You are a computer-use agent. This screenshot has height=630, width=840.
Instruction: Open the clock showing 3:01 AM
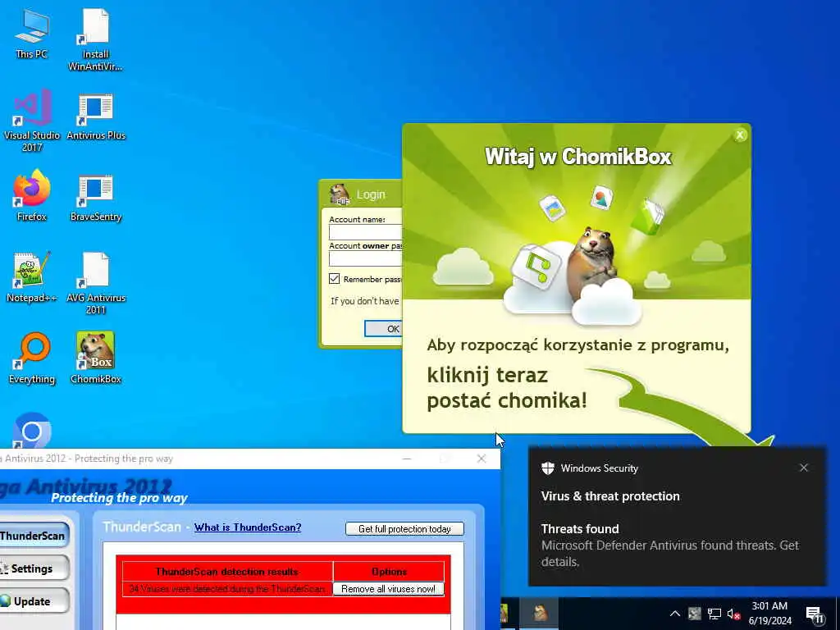pyautogui.click(x=769, y=614)
